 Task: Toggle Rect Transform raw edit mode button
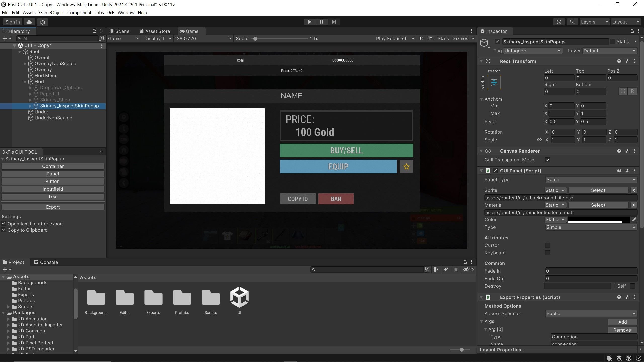632,91
